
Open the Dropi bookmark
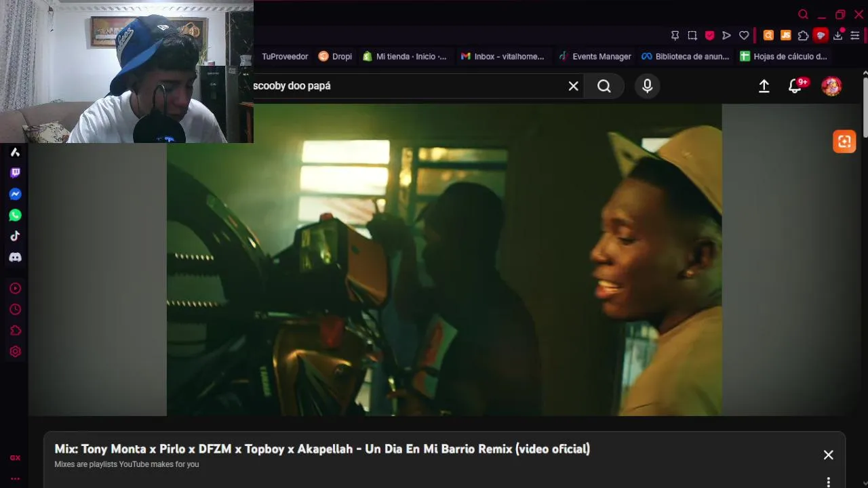[x=335, y=56]
